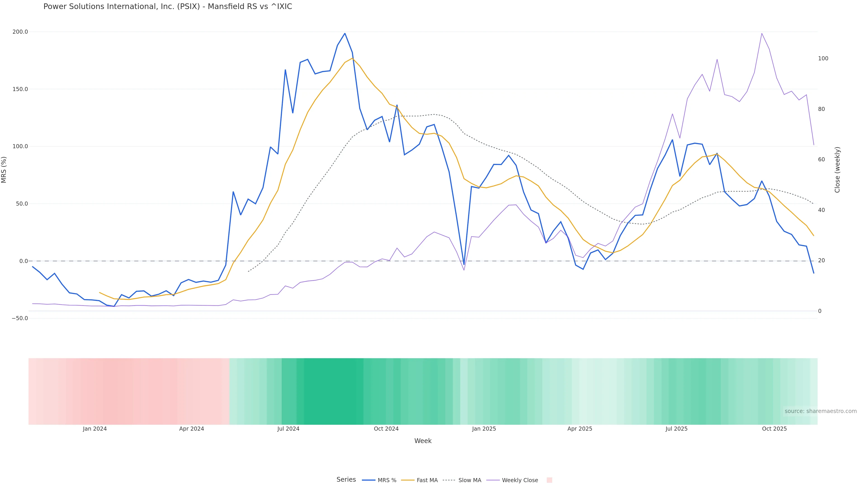Click the −50.0 MRS axis tick

[19, 318]
